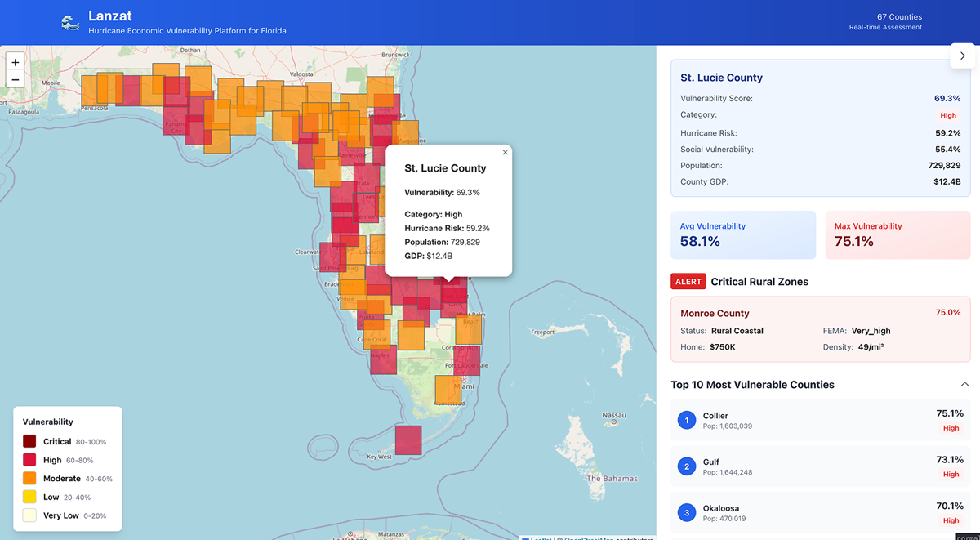This screenshot has height=540, width=980.
Task: Click the red ALERT badge
Action: [688, 282]
